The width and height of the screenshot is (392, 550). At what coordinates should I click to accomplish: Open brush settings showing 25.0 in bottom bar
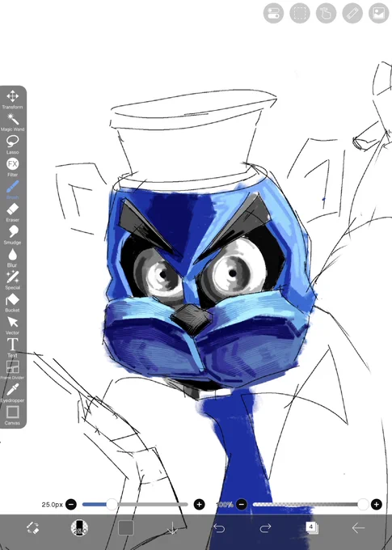(x=79, y=527)
